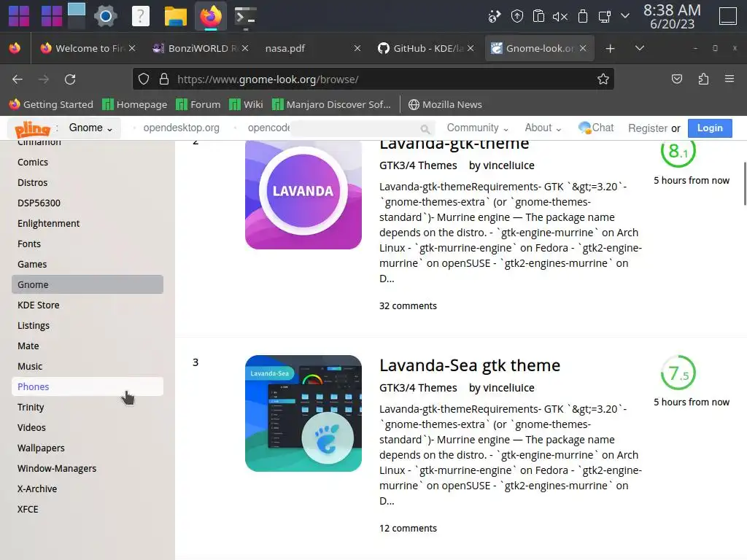The height and width of the screenshot is (560, 747).
Task: Open the extensions puzzle icon
Action: click(x=703, y=79)
